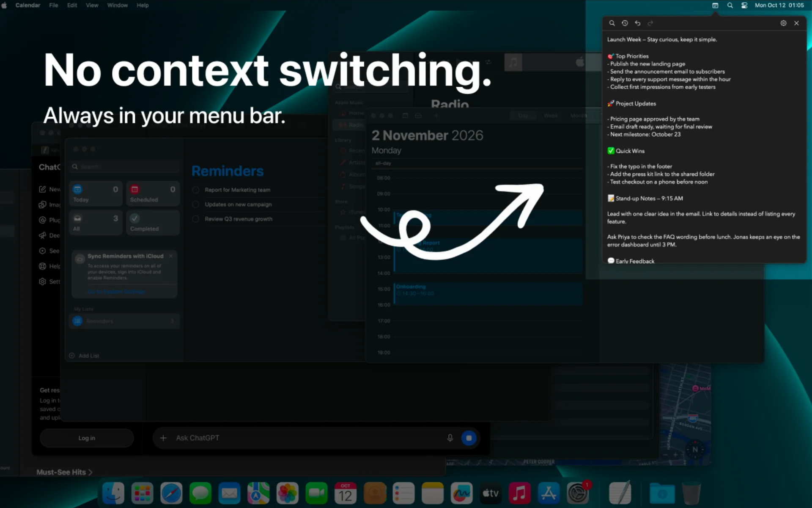
Task: Dismiss the Sync Reminders with iCloud banner
Action: (x=171, y=256)
